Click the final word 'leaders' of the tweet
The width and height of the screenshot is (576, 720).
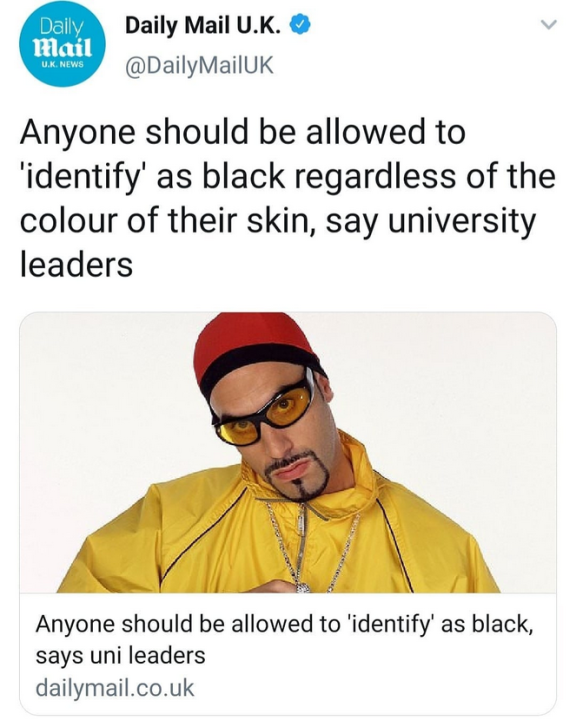(x=76, y=264)
